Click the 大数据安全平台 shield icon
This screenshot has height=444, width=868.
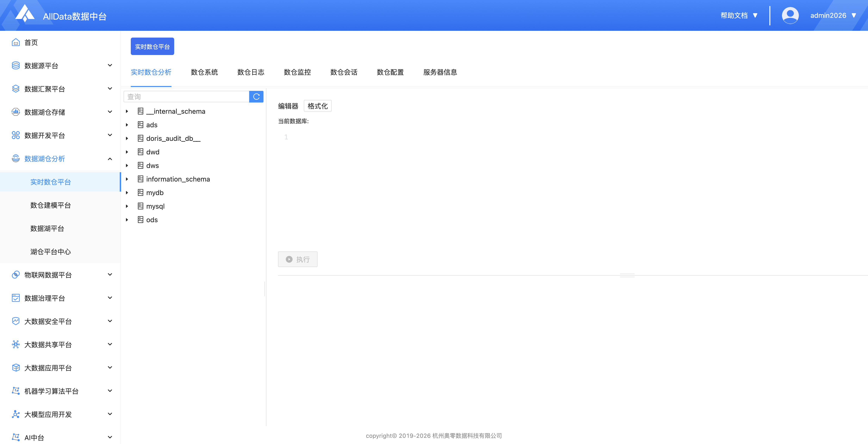click(x=15, y=321)
